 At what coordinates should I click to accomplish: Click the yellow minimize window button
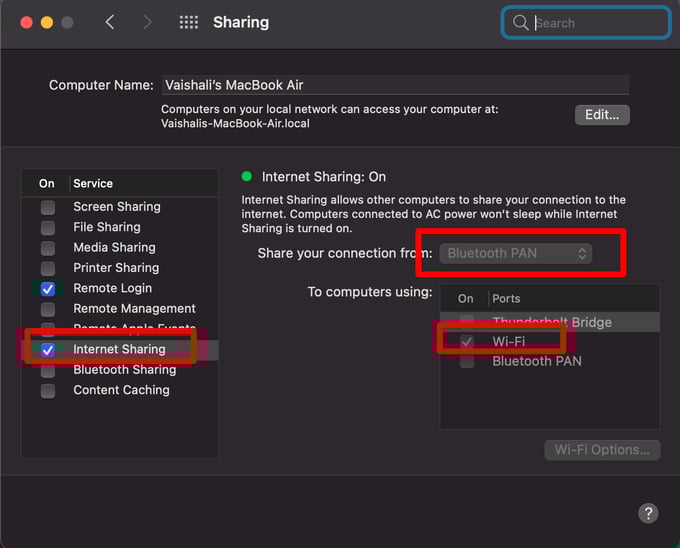[47, 22]
